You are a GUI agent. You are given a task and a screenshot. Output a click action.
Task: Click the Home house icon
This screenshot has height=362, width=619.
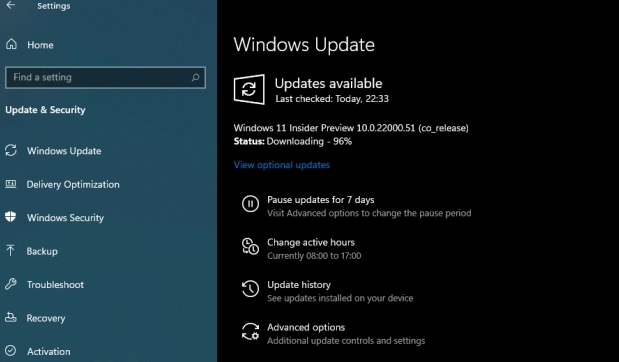point(11,44)
